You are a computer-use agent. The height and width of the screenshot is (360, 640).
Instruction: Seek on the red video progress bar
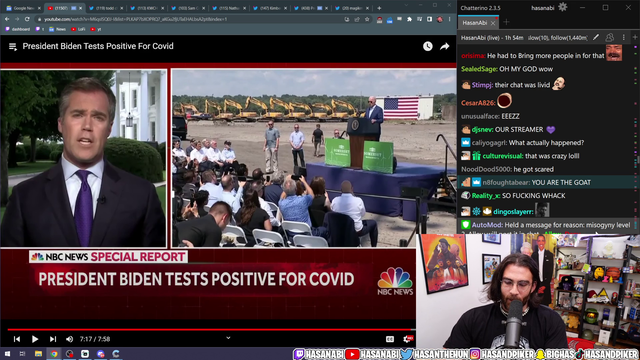[x=210, y=329]
